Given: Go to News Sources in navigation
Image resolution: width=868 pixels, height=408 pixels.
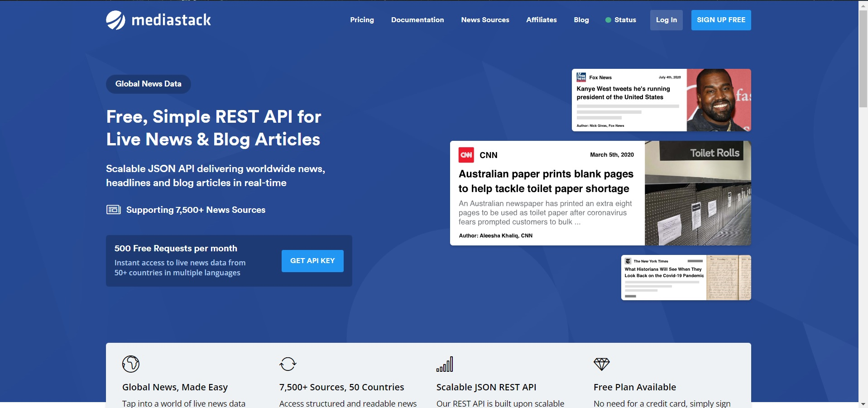Looking at the screenshot, I should [x=485, y=20].
